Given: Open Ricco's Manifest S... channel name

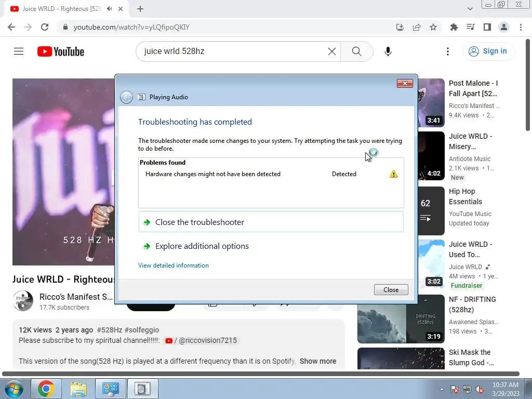Looking at the screenshot, I should click(76, 297).
